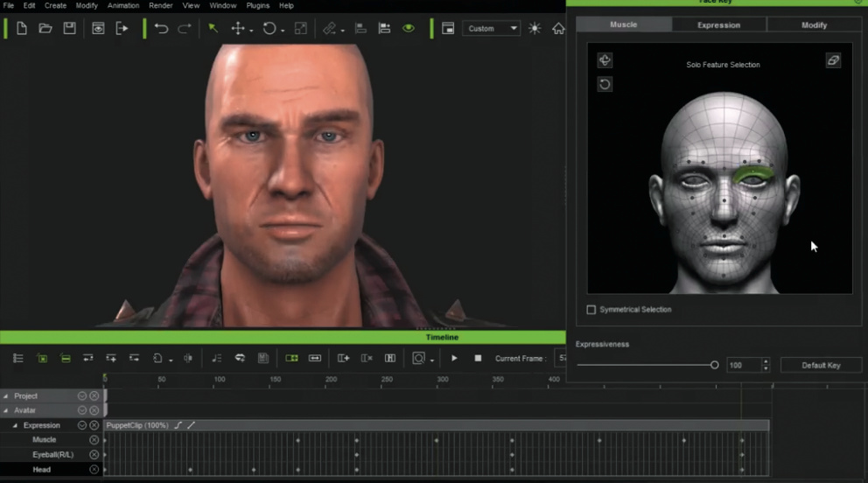
Task: Toggle the green eye visibility icon in toolbar
Action: coord(408,29)
